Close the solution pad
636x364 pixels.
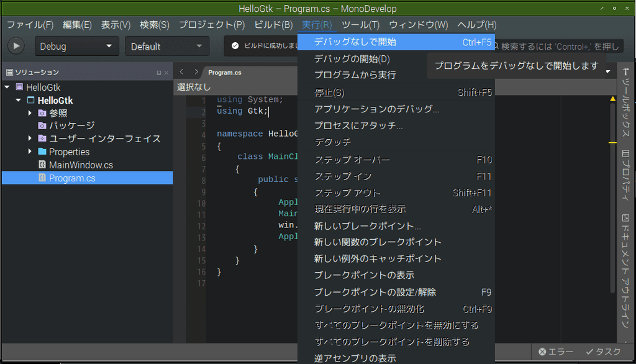(166, 73)
